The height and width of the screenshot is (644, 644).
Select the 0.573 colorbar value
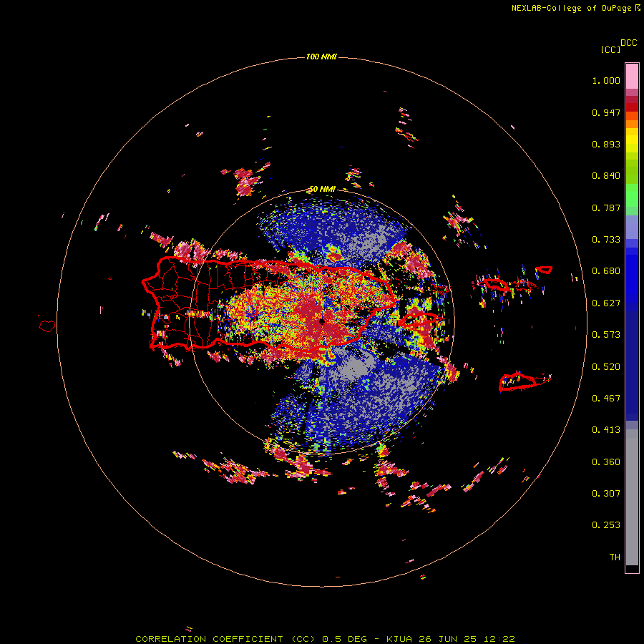tap(606, 335)
